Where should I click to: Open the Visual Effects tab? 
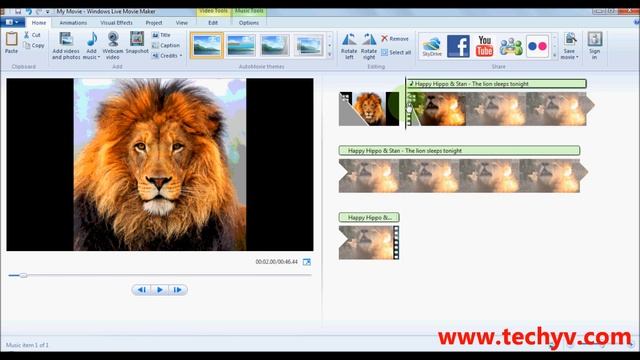[x=116, y=23]
